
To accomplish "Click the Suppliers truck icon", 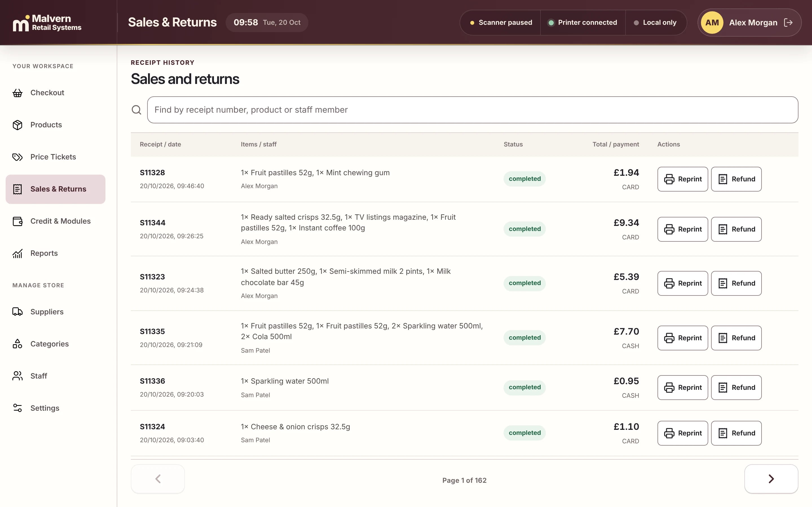I will (x=17, y=312).
